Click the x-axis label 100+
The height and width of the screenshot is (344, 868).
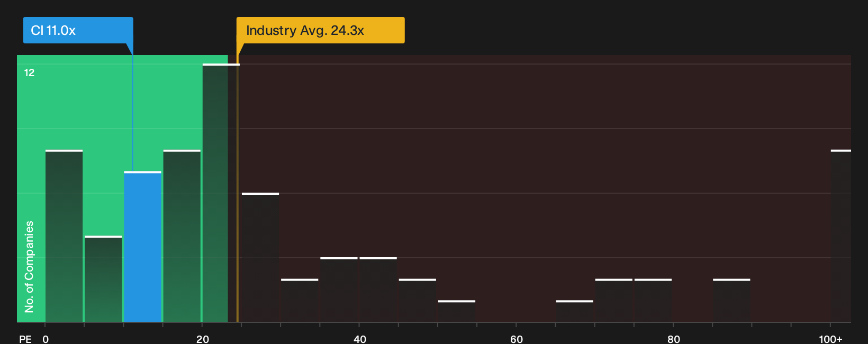click(830, 339)
